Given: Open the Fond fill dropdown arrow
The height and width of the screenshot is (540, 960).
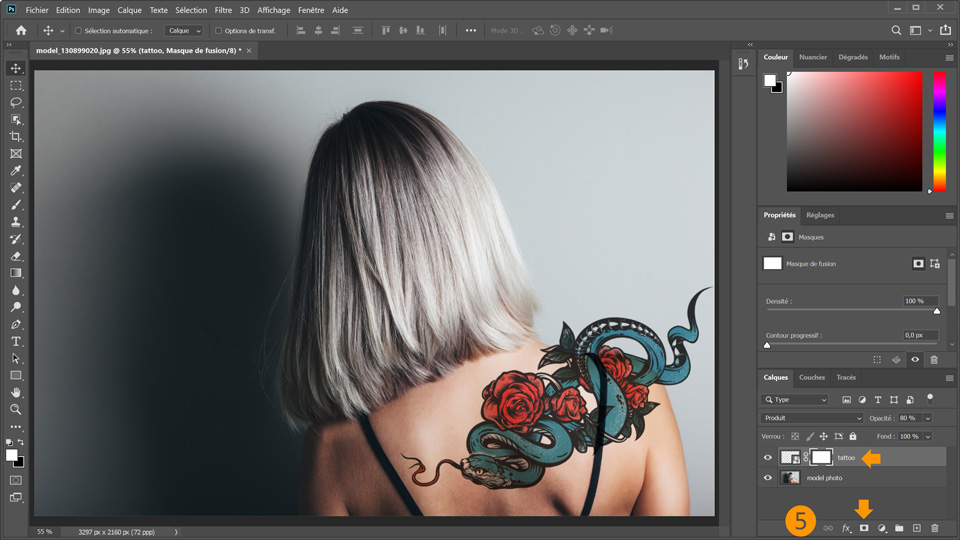Looking at the screenshot, I should tap(928, 437).
